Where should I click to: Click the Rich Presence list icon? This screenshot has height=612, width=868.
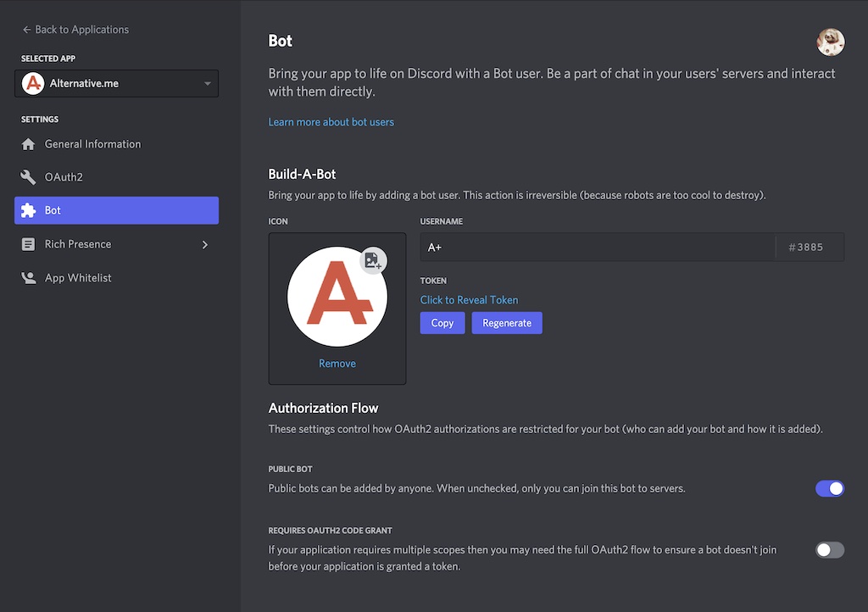coord(27,243)
